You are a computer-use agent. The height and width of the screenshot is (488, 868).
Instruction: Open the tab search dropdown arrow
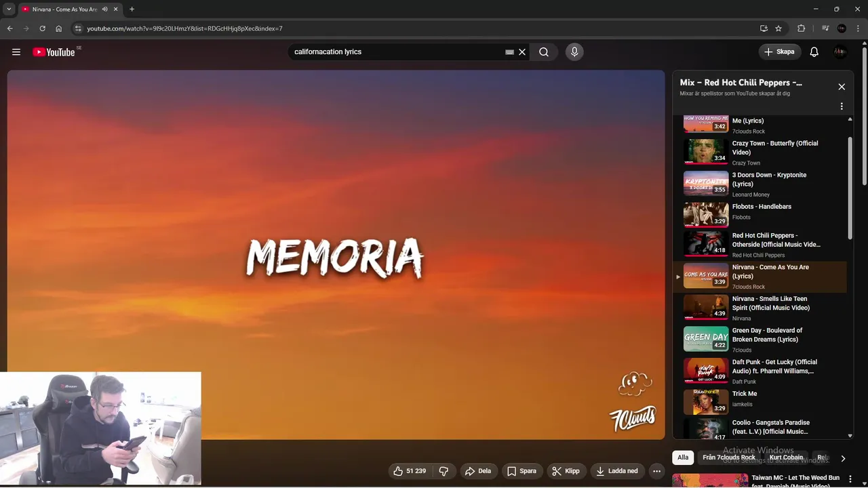(9, 9)
